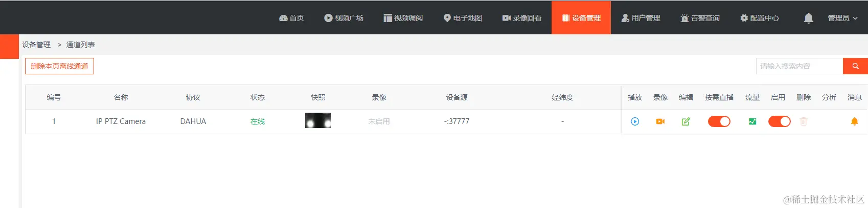Toggle the 按需直播 on-demand live switch
The height and width of the screenshot is (208, 868).
(719, 121)
